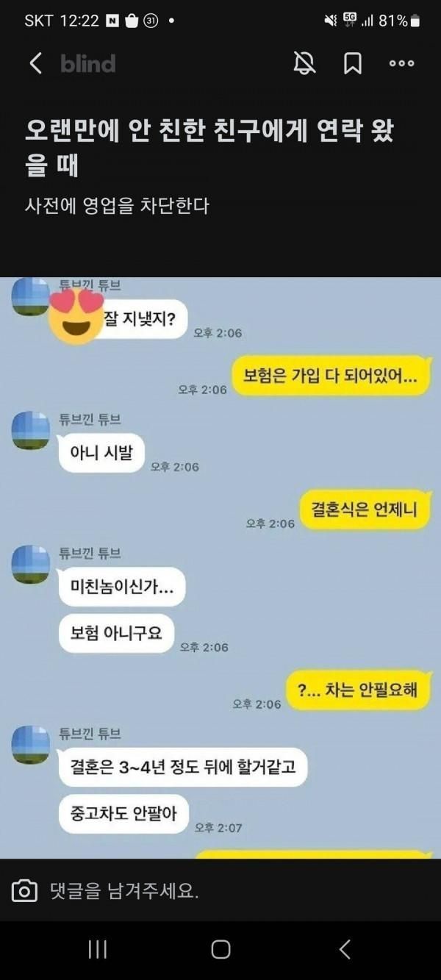Viewport: 441px width, 980px height.
Task: Tap the profile avatar beside '미친놈이신가...'
Action: coord(31,565)
